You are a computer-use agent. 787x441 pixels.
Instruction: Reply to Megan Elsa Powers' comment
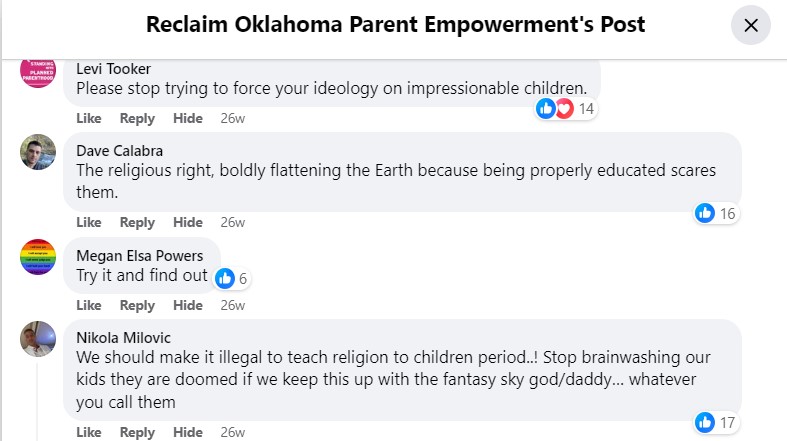pyautogui.click(x=137, y=305)
